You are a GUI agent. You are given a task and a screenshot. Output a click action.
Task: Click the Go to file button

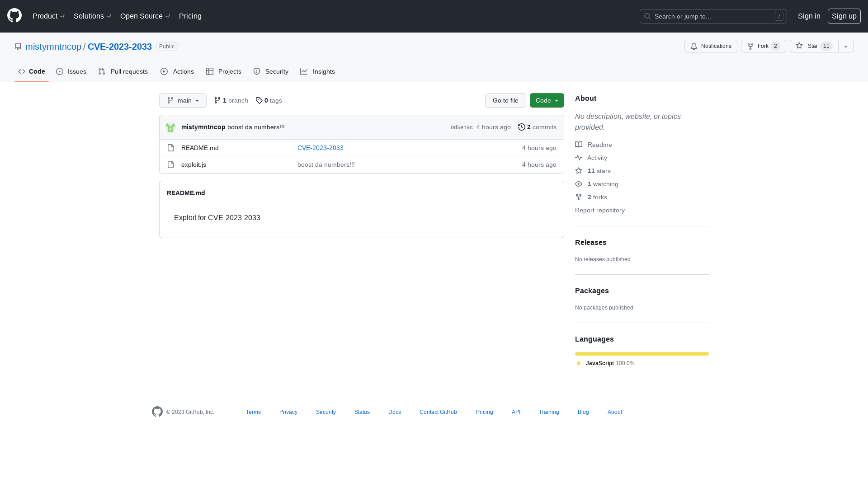[x=505, y=100]
